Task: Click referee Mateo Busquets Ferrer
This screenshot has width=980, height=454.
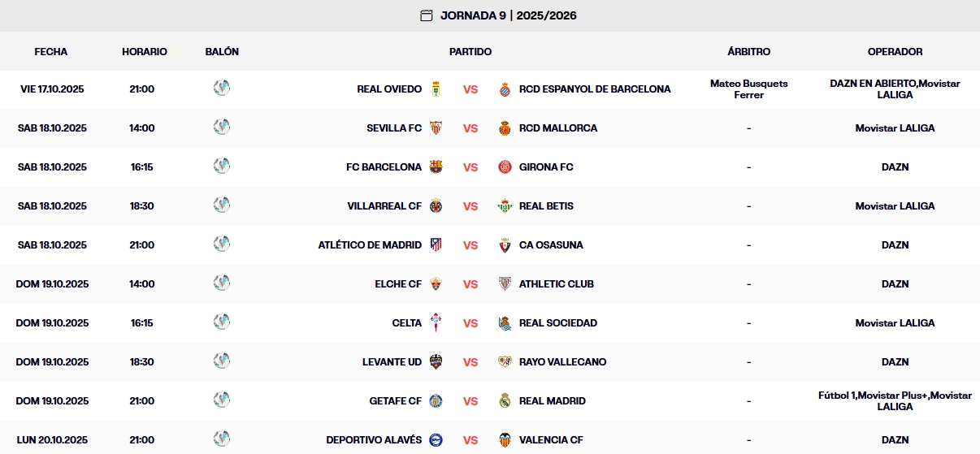Action: coord(748,89)
